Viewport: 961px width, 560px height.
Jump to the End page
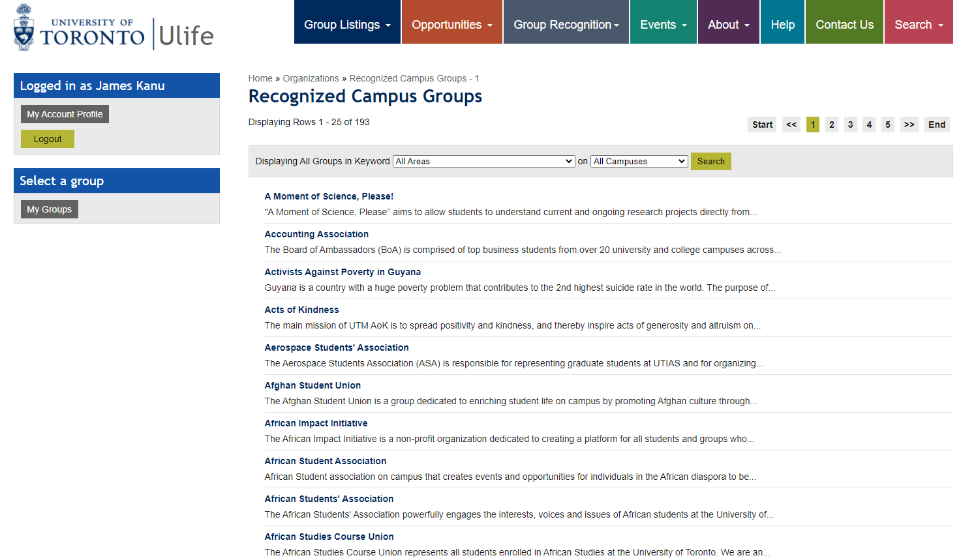click(x=936, y=125)
